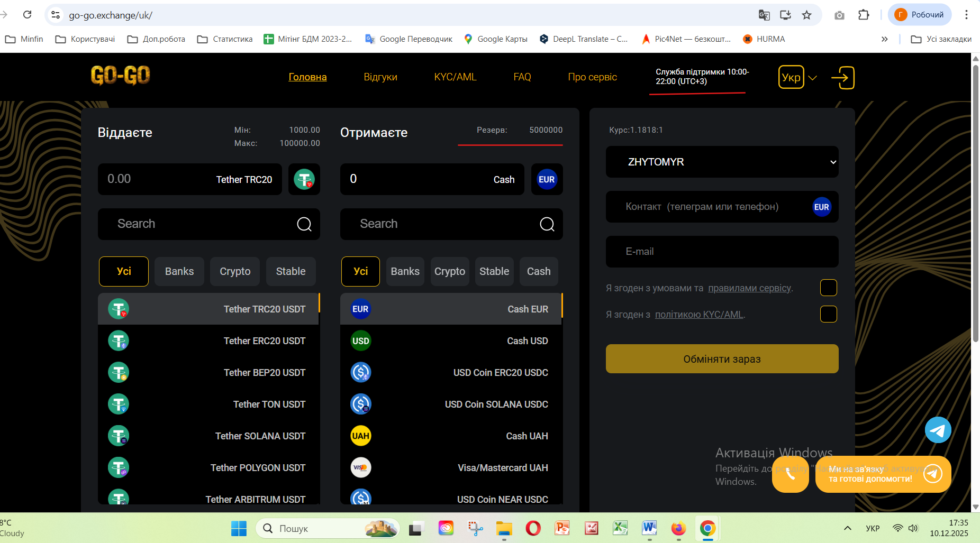The image size is (980, 543).
Task: Open the login arrow icon in header
Action: pos(842,78)
